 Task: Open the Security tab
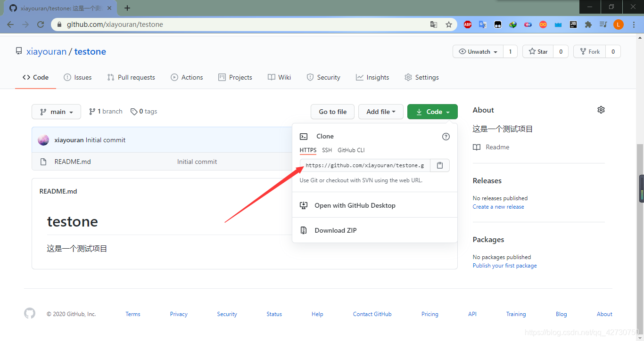pyautogui.click(x=323, y=77)
